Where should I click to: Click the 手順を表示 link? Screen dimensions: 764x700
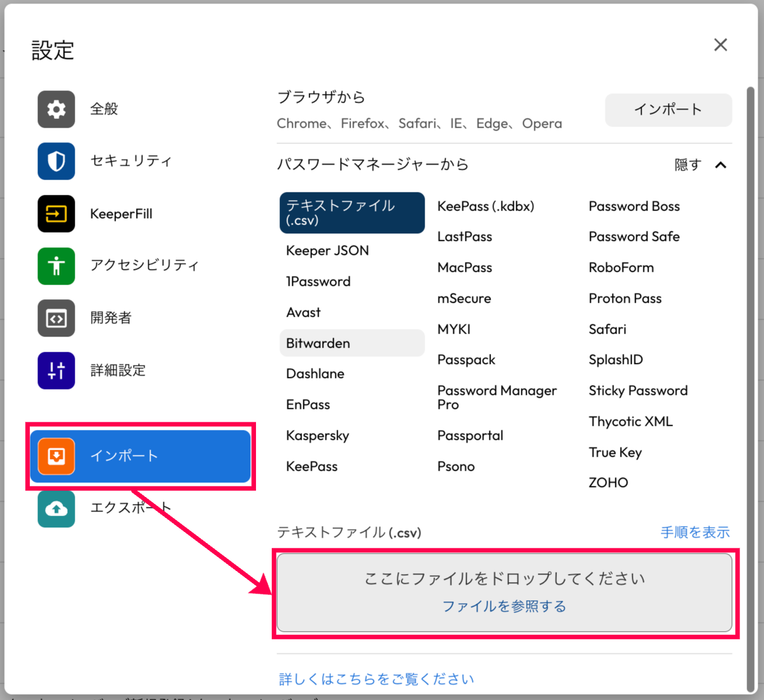tap(695, 533)
